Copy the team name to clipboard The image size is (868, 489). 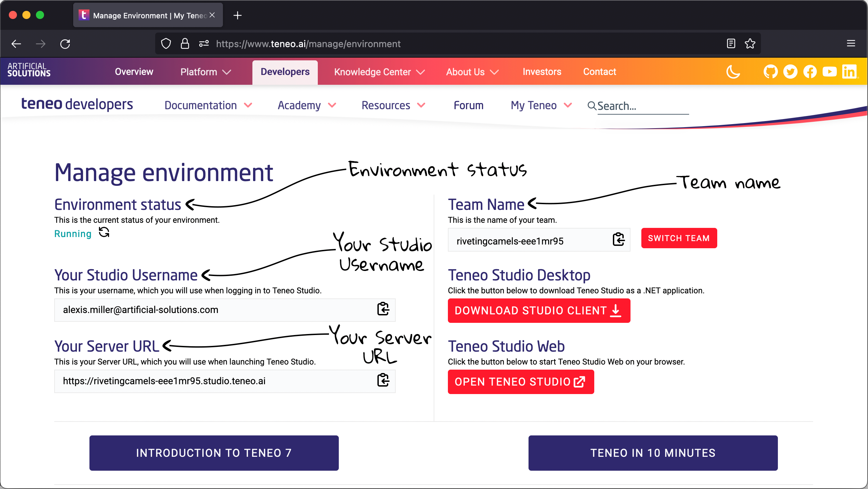619,240
